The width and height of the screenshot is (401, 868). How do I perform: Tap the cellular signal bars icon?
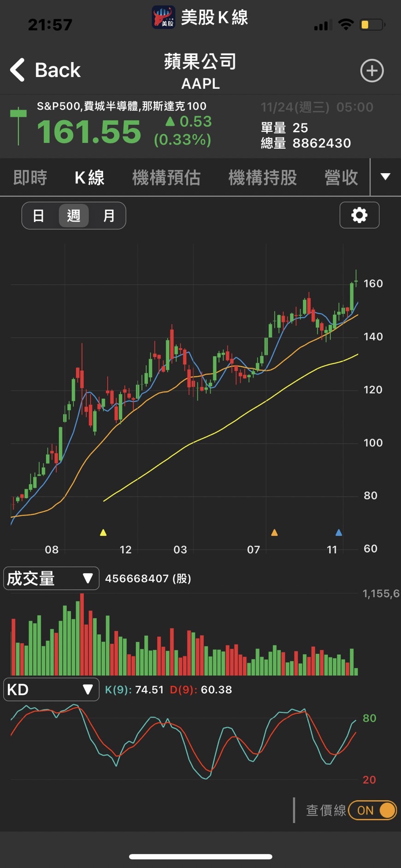323,25
